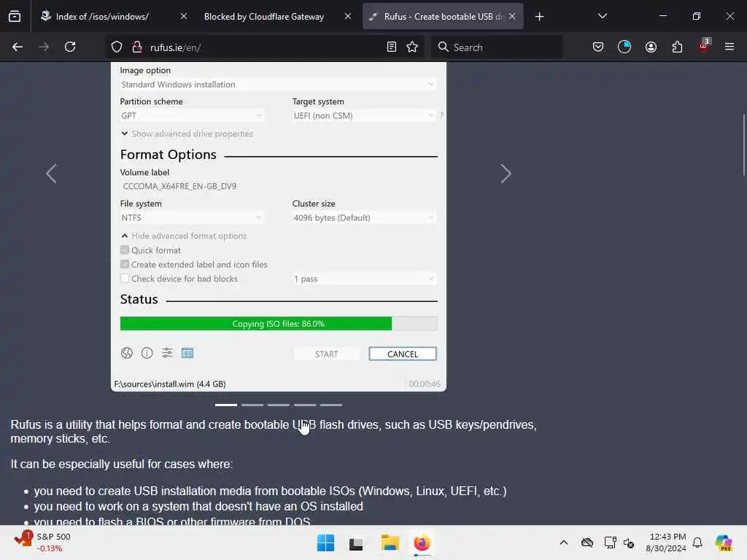The image size is (747, 560).
Task: Close the Cloudflare Gateway tab
Action: [x=348, y=17]
